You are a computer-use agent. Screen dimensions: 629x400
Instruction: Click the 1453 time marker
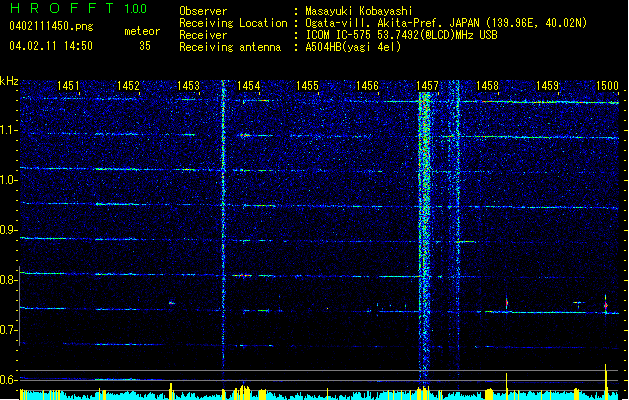coord(189,85)
